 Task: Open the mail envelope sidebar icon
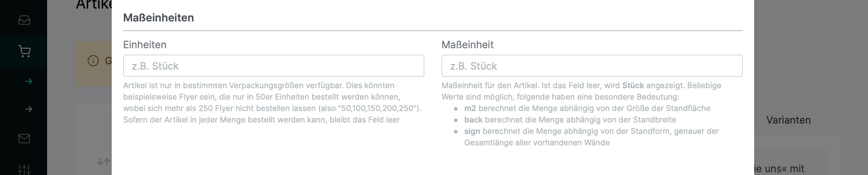click(x=24, y=138)
